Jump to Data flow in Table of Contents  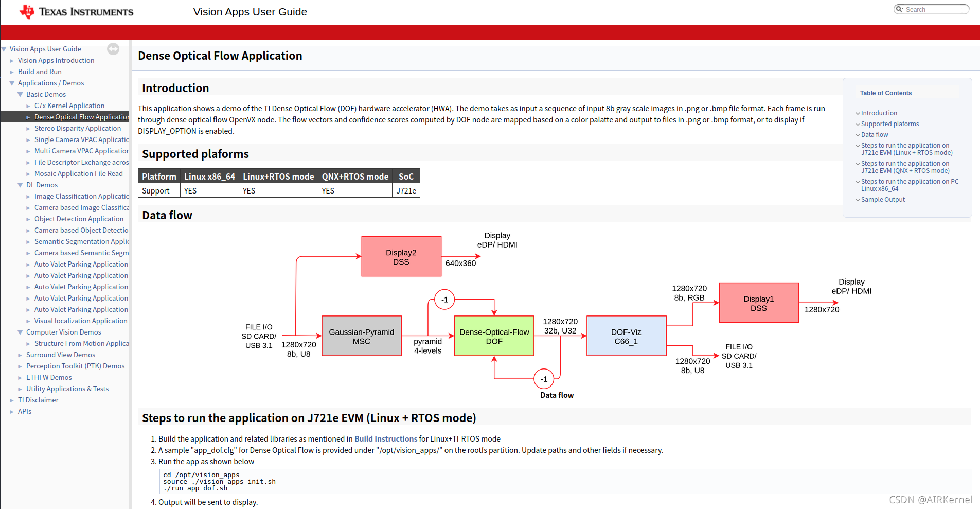pyautogui.click(x=875, y=135)
